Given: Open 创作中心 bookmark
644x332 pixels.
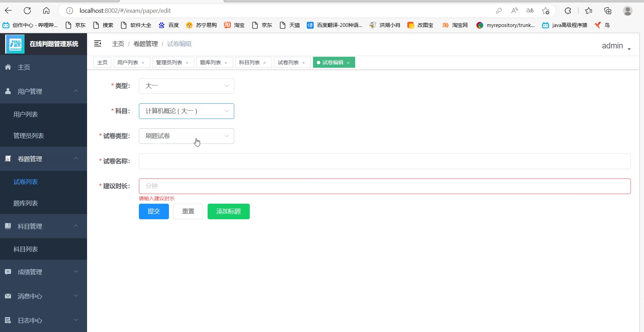Looking at the screenshot, I should point(30,25).
